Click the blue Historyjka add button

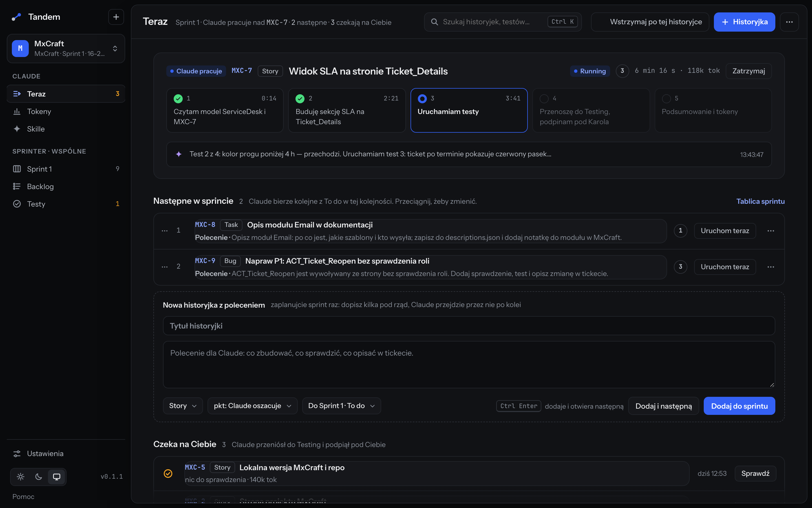(x=744, y=22)
